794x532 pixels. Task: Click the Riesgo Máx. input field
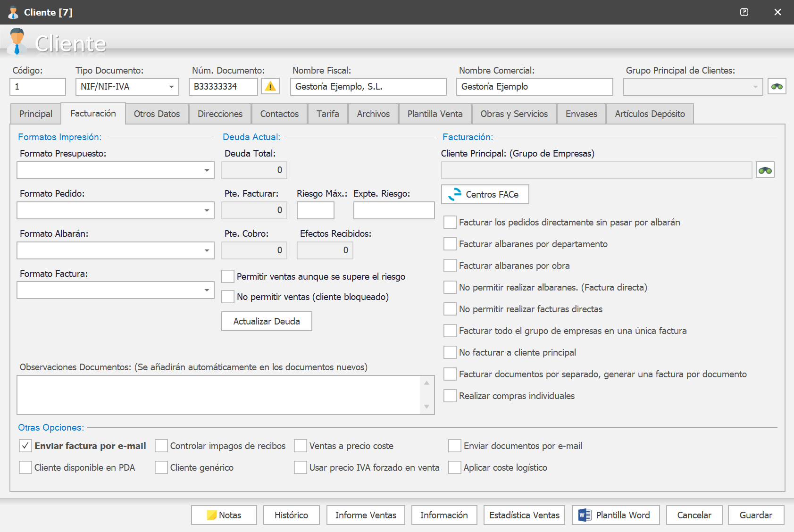(x=315, y=210)
